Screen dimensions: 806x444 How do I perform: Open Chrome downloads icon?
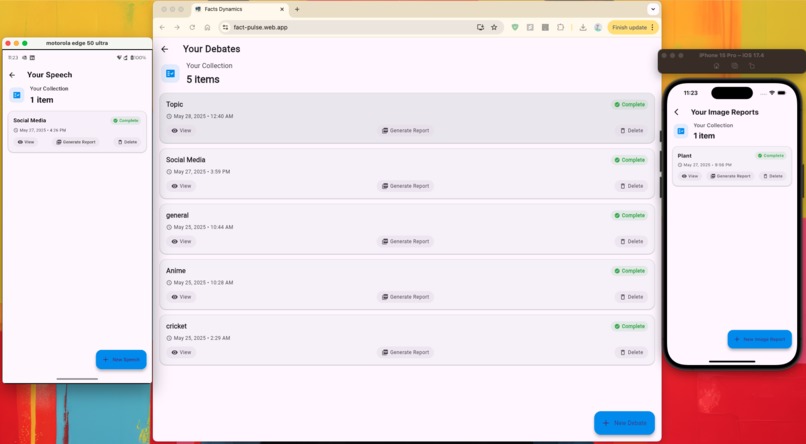pos(583,27)
